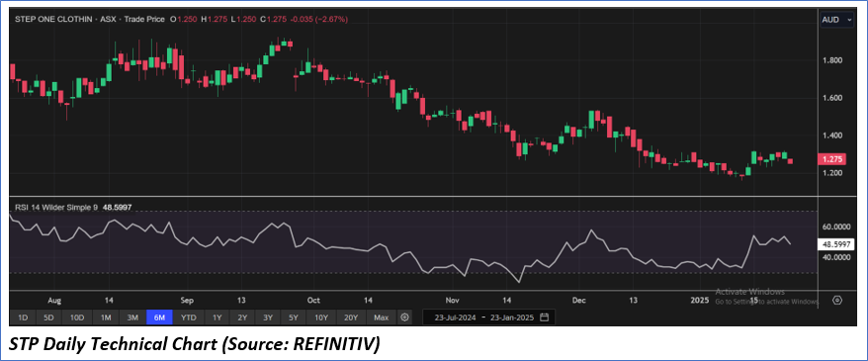Click the Sep date axis label
This screenshot has height=361, width=868.
click(188, 301)
